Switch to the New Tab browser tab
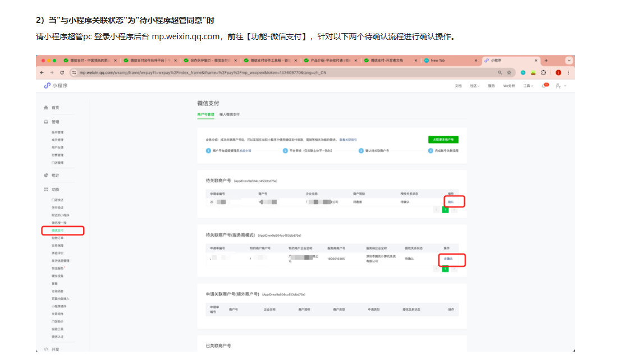 [450, 61]
